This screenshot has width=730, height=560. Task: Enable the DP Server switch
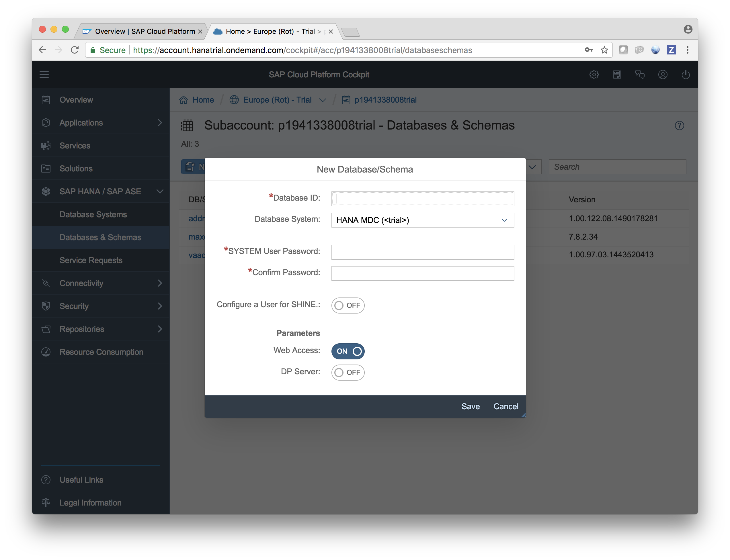pos(348,372)
